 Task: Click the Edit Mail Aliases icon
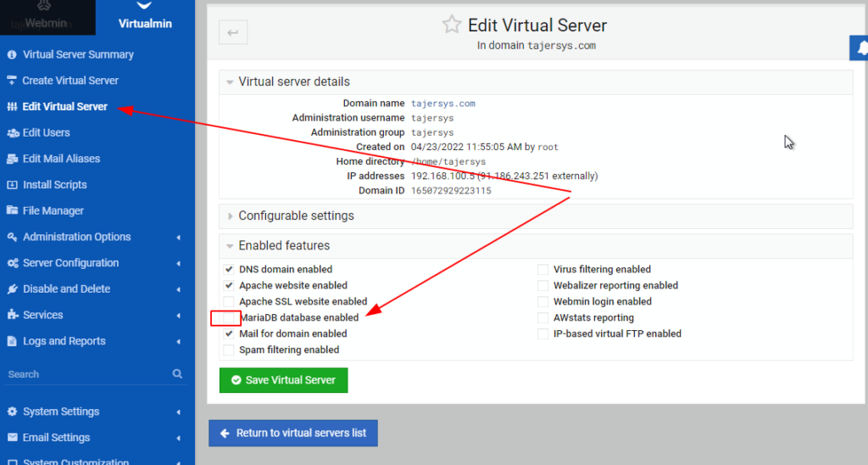point(12,159)
